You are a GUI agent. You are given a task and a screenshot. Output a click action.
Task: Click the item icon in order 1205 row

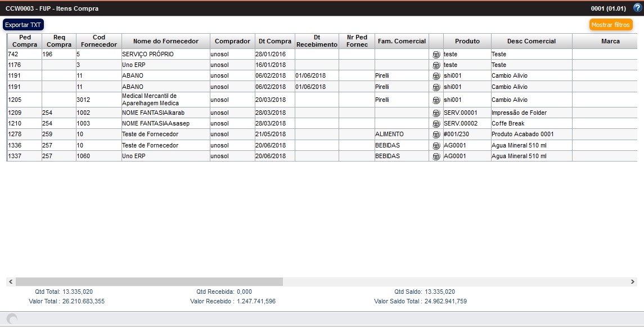pyautogui.click(x=436, y=100)
